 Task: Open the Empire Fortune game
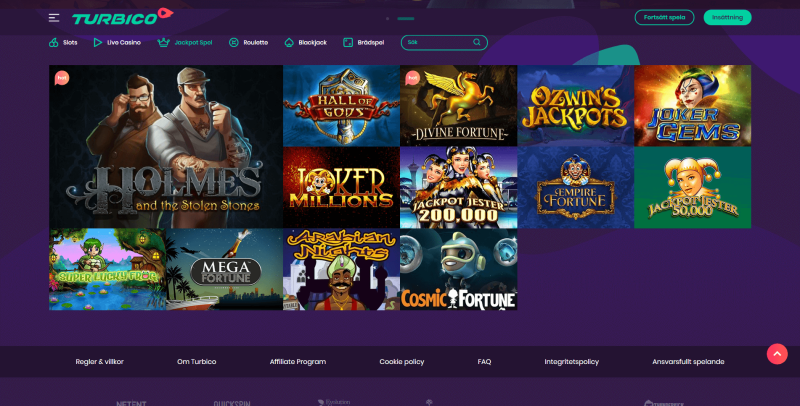pos(576,188)
